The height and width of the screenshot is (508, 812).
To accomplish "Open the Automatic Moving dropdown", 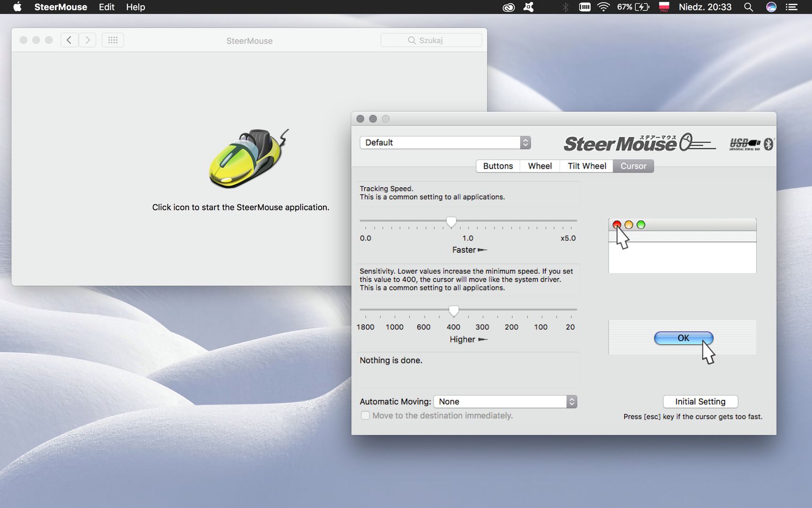I will (505, 402).
